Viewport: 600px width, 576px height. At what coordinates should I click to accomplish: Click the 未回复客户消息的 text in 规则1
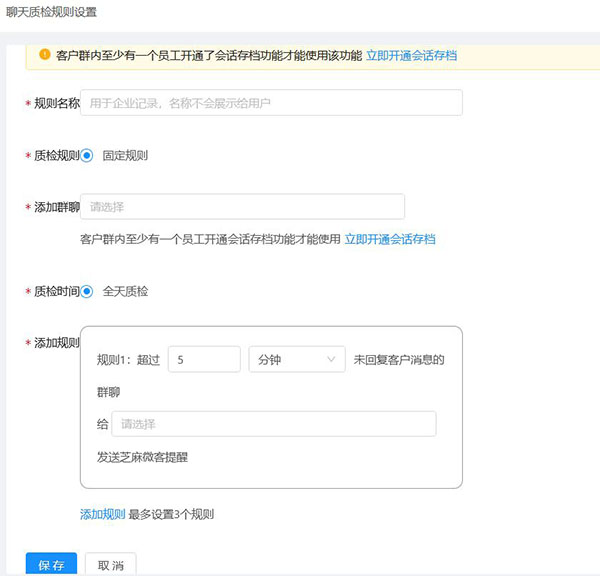(x=399, y=360)
